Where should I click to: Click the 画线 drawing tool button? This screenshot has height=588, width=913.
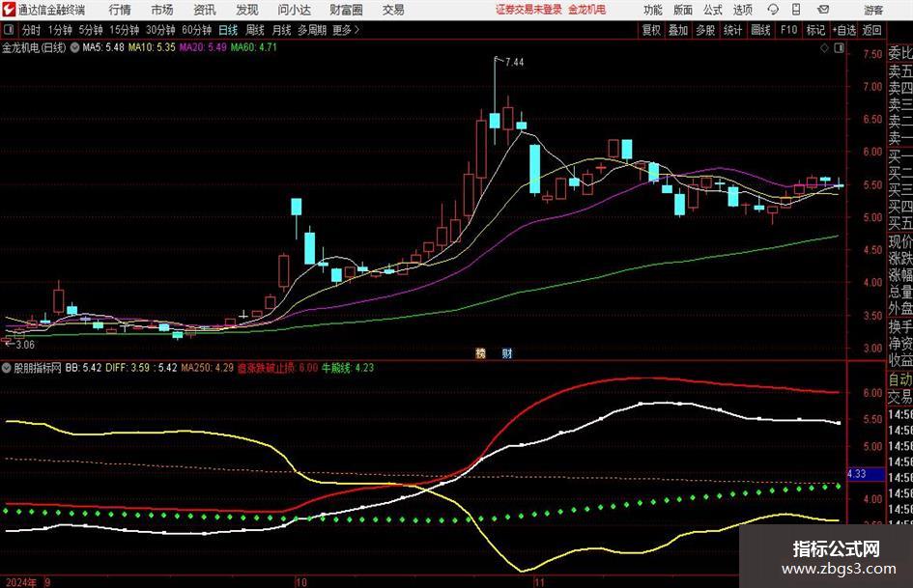[761, 30]
